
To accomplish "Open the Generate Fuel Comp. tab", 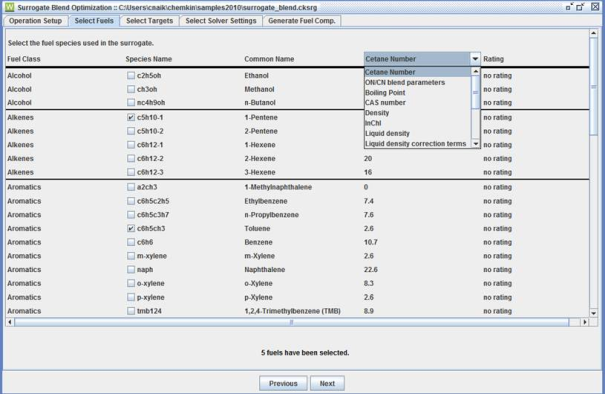I will point(302,21).
